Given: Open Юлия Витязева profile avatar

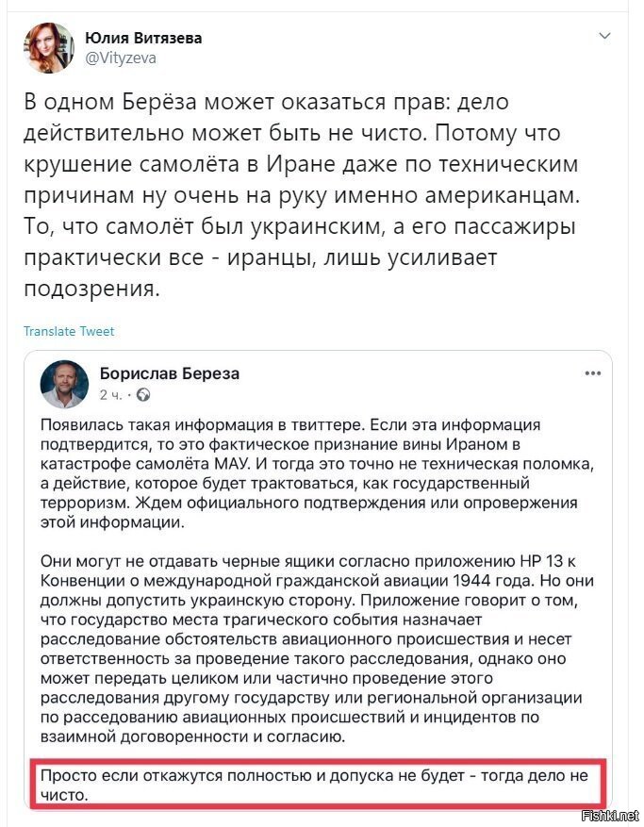Looking at the screenshot, I should pos(48,47).
